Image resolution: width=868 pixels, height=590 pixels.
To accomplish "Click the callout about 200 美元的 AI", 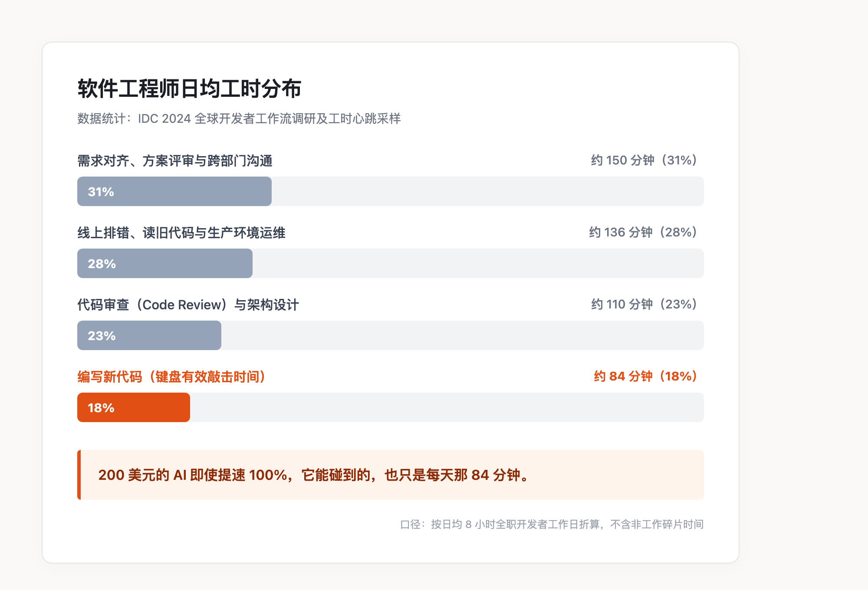I will [391, 475].
